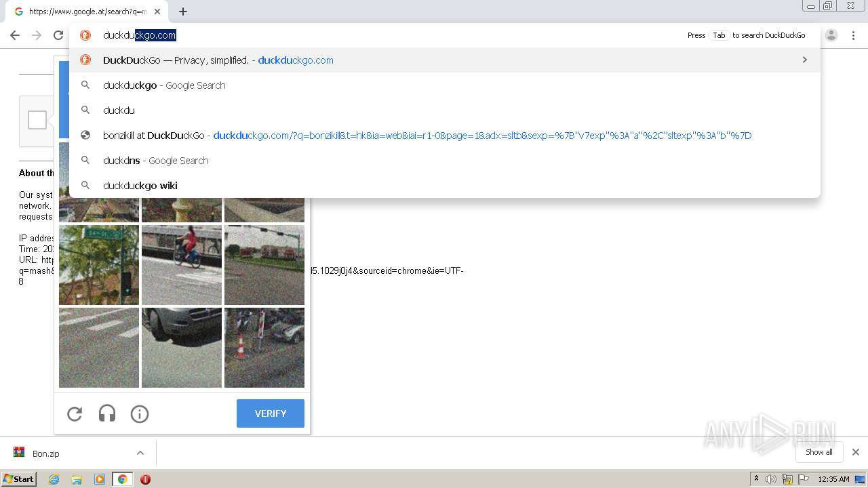Open the Chrome profile avatar icon

click(x=831, y=35)
